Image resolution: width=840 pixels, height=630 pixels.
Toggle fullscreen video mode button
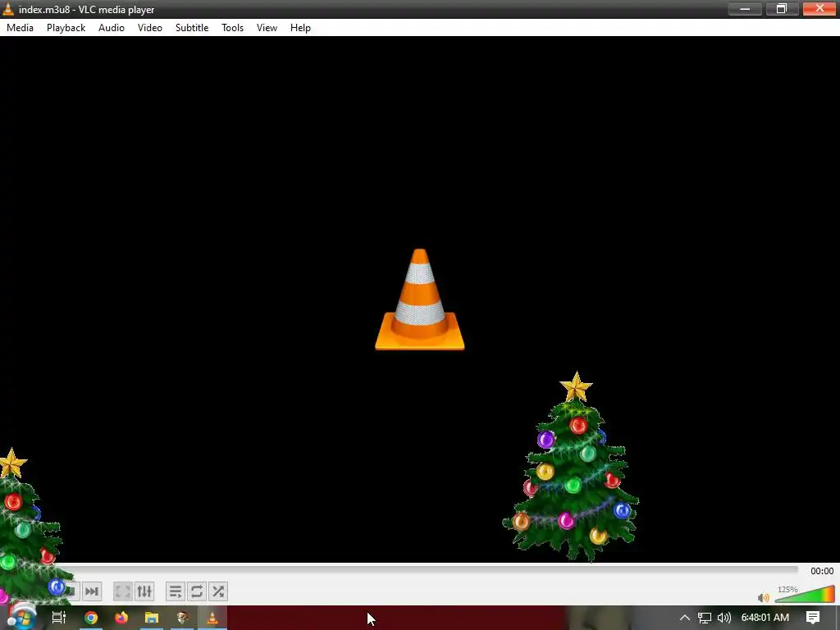123,591
